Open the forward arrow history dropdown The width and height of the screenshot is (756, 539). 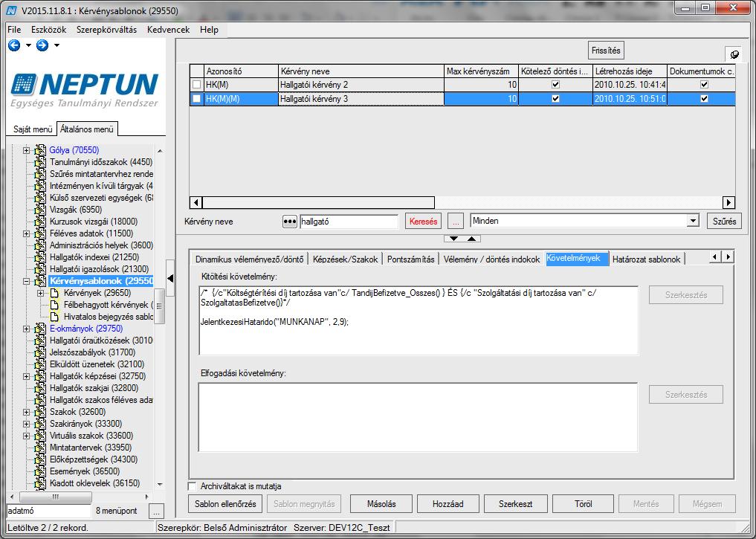[56, 45]
